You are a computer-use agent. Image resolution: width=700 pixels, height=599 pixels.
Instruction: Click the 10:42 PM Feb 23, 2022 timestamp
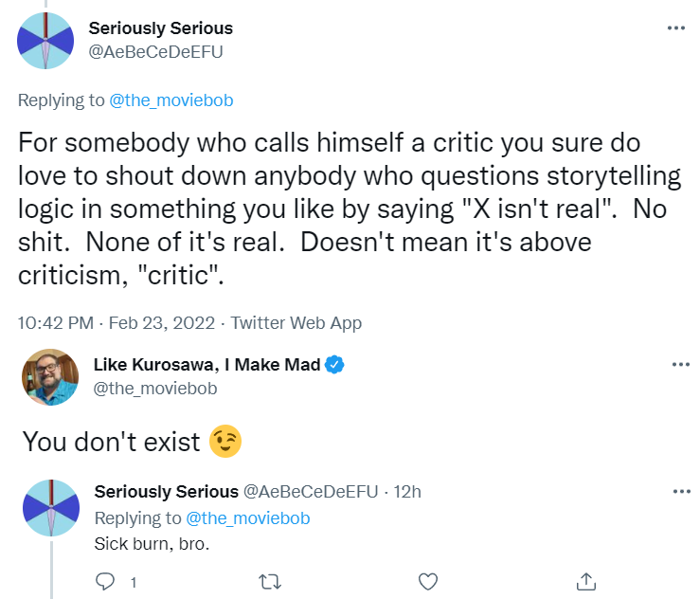117,322
